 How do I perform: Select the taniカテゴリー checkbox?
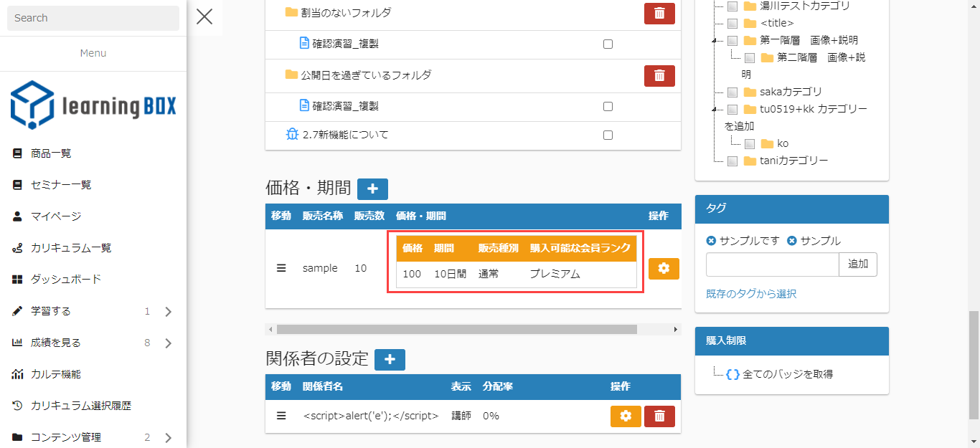(x=732, y=161)
